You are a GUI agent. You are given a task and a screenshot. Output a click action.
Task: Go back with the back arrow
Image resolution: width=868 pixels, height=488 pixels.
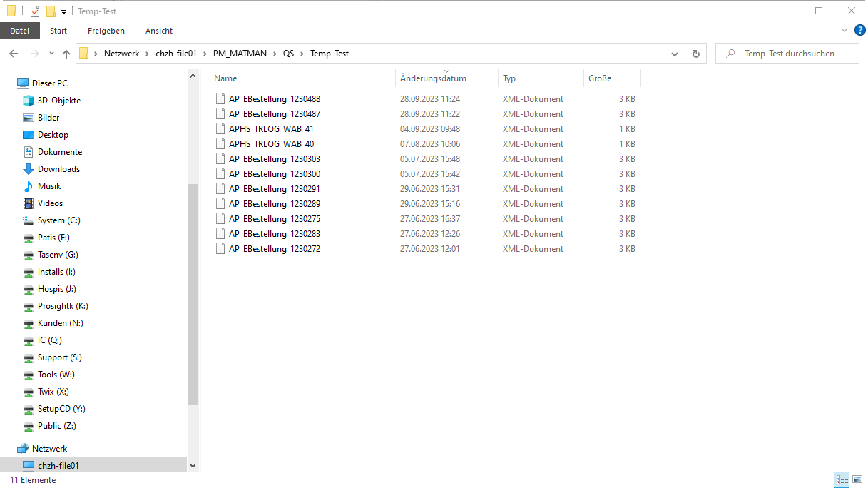pyautogui.click(x=14, y=54)
